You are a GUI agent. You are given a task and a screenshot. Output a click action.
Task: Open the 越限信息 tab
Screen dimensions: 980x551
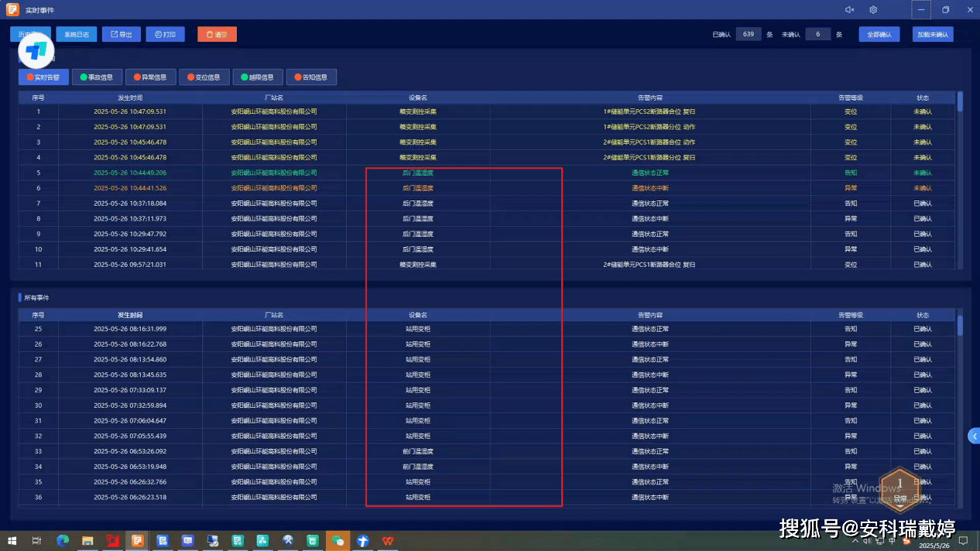257,77
